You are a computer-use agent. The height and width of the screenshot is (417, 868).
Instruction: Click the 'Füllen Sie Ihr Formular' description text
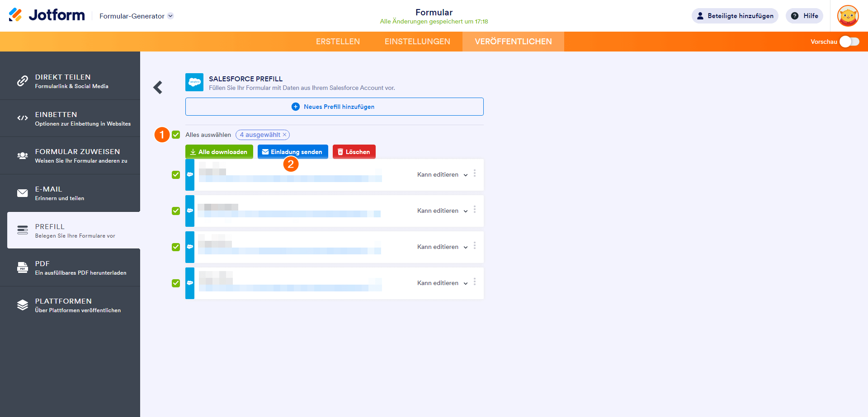302,88
